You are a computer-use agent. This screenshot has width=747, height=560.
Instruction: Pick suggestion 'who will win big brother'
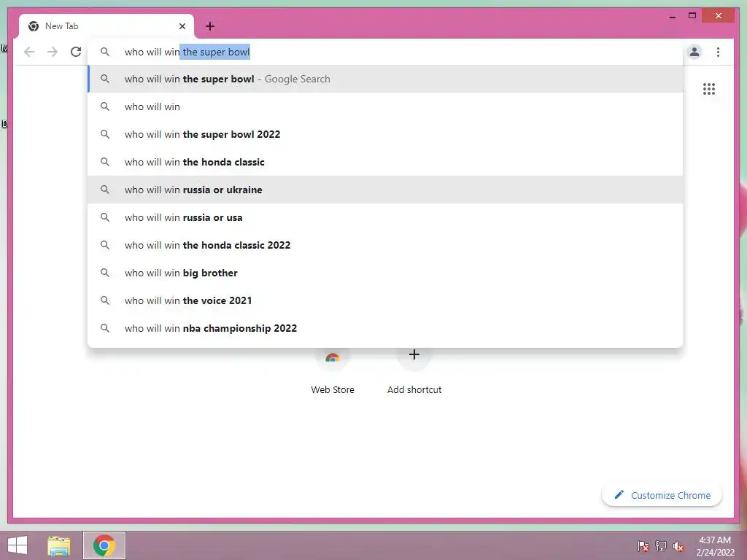[x=385, y=273]
